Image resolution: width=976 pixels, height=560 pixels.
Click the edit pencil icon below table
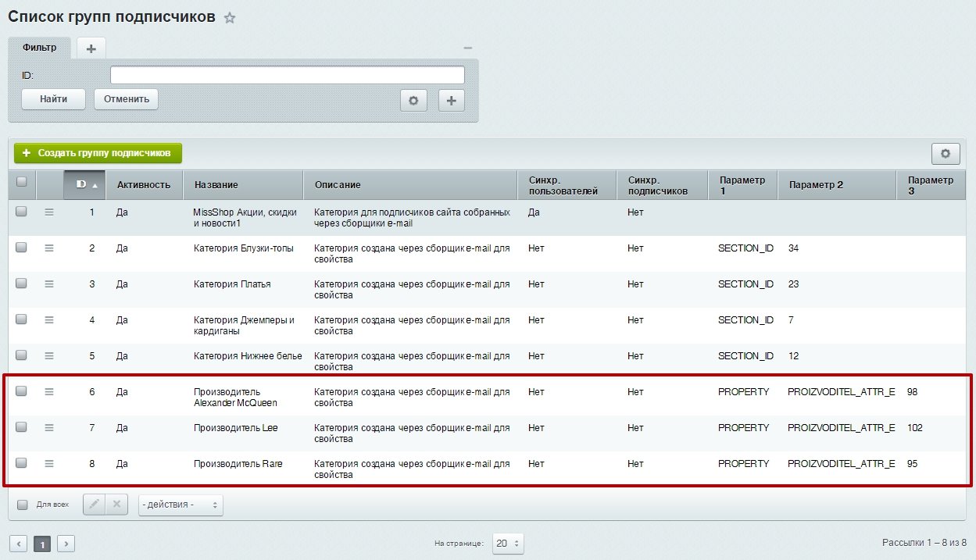[93, 505]
